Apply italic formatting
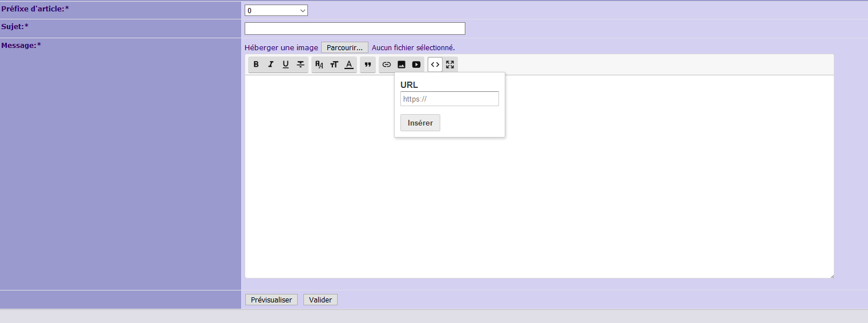This screenshot has height=323, width=868. click(x=271, y=64)
